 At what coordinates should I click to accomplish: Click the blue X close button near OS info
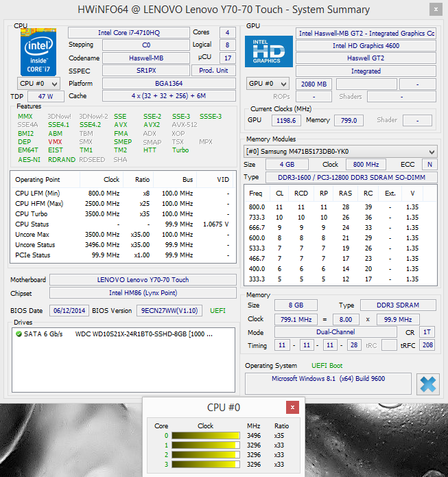coord(427,384)
